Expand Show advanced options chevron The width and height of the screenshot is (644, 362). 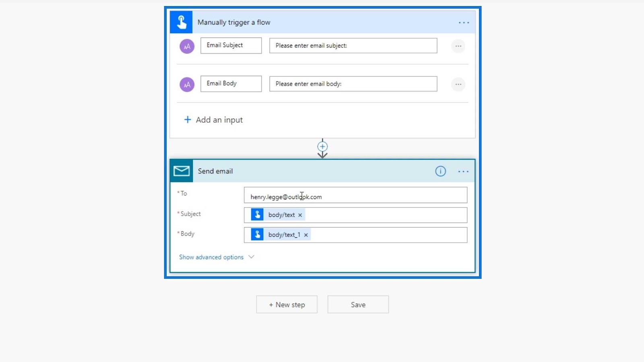251,257
